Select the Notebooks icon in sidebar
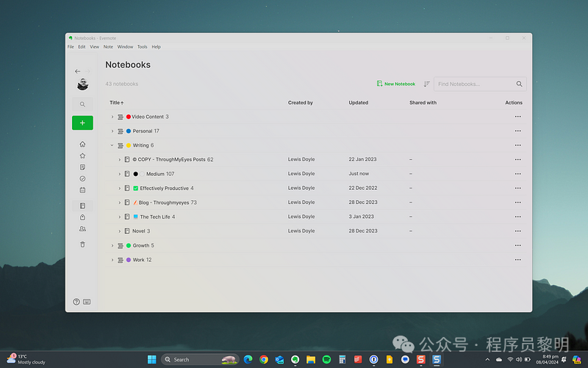 coord(82,206)
